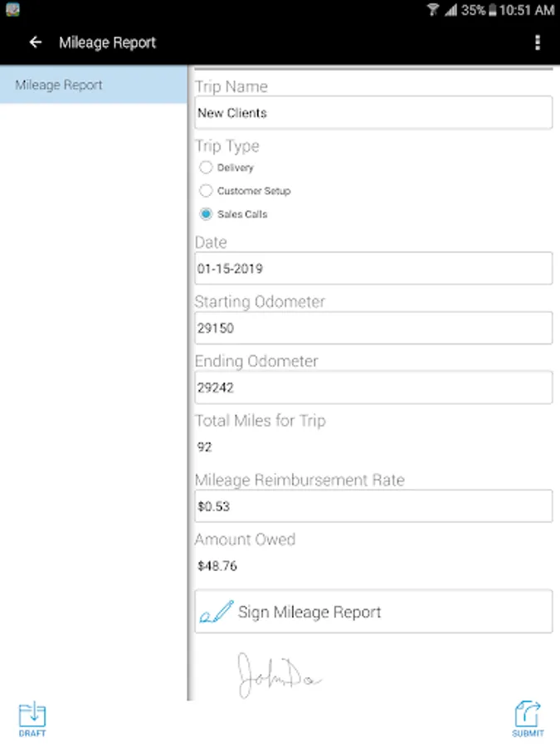This screenshot has height=747, width=560.
Task: Change the Mileage Reimbursement Rate field
Action: click(373, 506)
